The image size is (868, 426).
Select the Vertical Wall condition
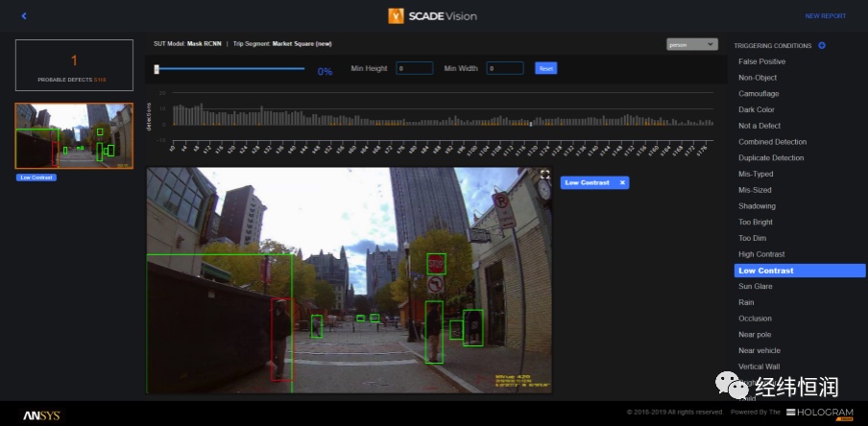click(x=759, y=367)
